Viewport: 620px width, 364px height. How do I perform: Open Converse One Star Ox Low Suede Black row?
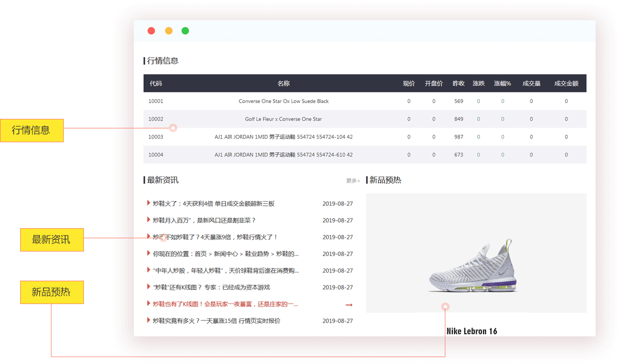[x=283, y=101]
